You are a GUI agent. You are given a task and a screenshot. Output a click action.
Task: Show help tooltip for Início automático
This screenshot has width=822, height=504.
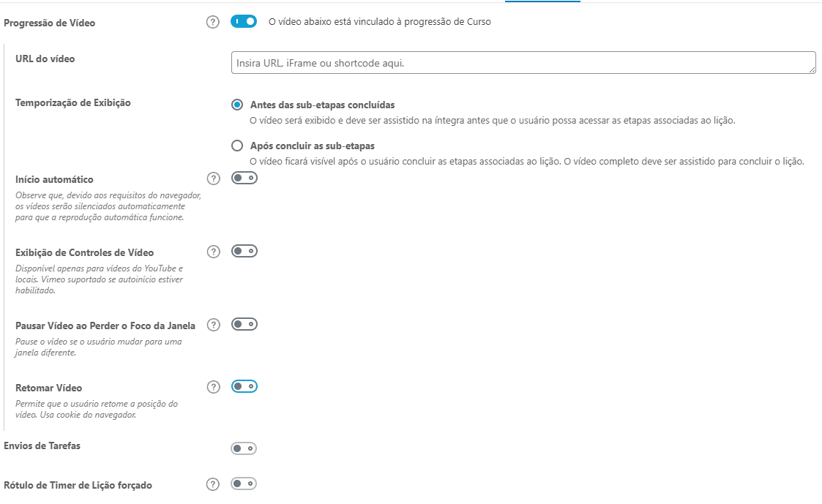coord(213,178)
